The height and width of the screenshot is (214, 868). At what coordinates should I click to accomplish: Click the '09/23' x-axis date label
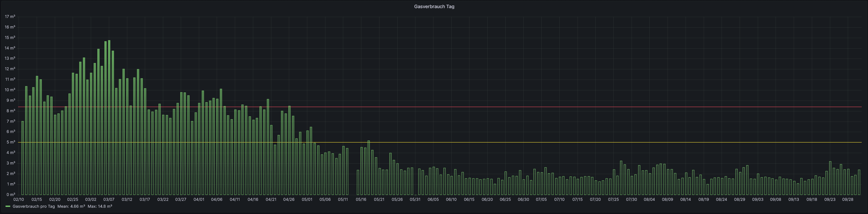pyautogui.click(x=830, y=199)
